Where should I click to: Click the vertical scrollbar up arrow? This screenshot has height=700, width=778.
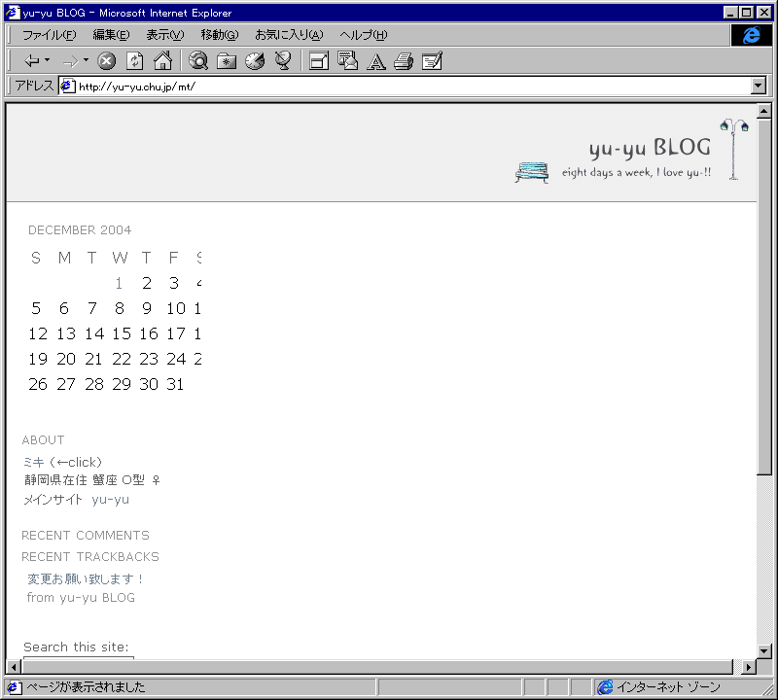(x=763, y=111)
